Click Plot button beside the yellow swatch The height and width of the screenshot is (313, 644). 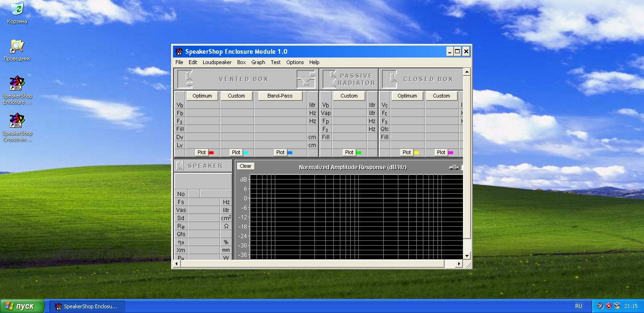coord(406,152)
